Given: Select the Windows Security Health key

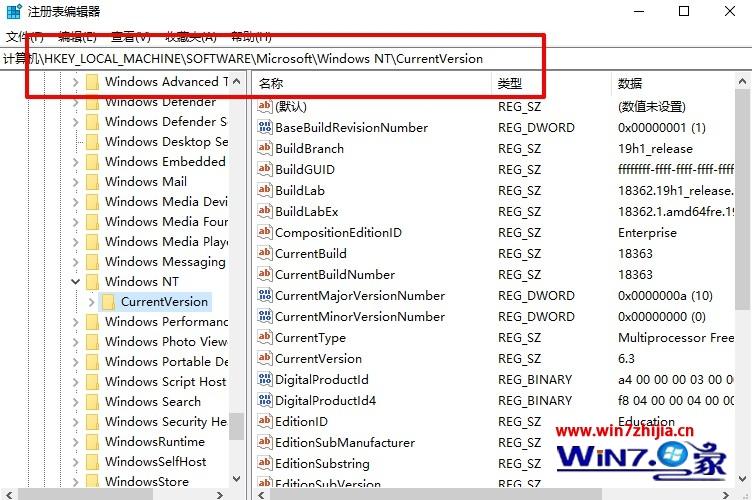Looking at the screenshot, I should (166, 422).
